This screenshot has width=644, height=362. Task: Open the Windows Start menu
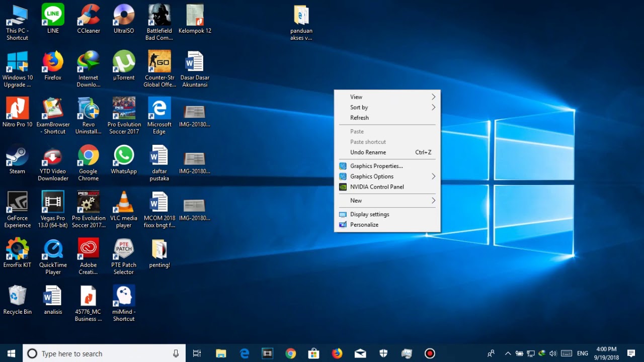(x=12, y=353)
